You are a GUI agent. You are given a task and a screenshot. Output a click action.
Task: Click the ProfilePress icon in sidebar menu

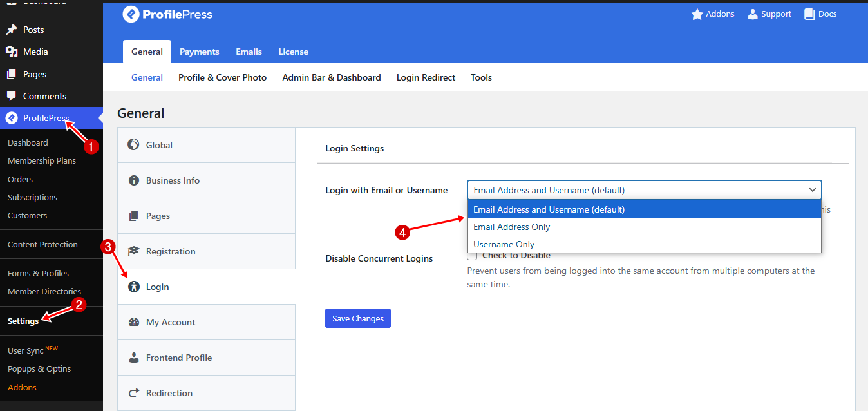[12, 118]
